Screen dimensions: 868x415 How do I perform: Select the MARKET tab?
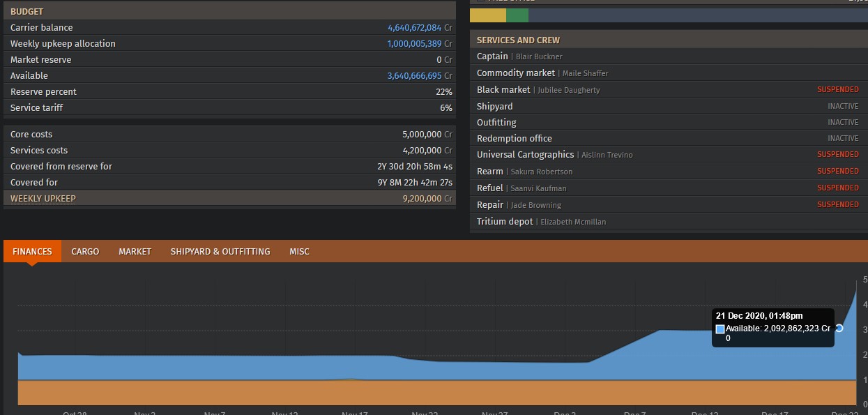135,251
